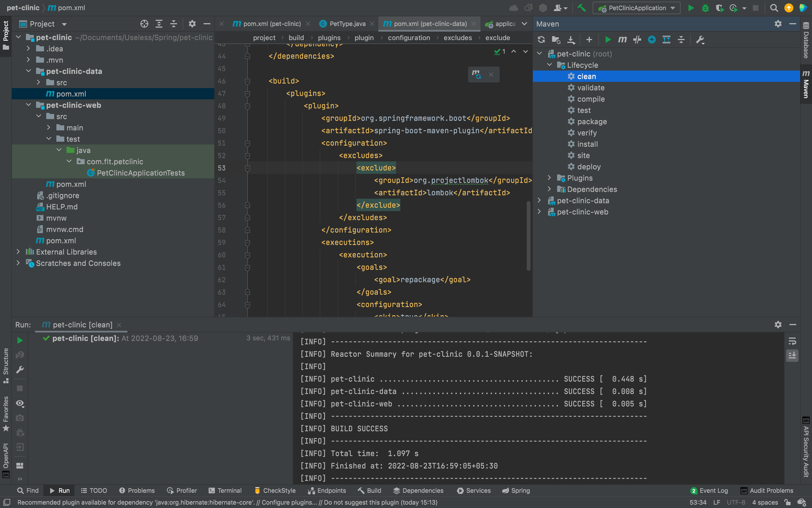812x508 pixels.
Task: Run PetClinicApplication with top green arrow
Action: tap(690, 8)
